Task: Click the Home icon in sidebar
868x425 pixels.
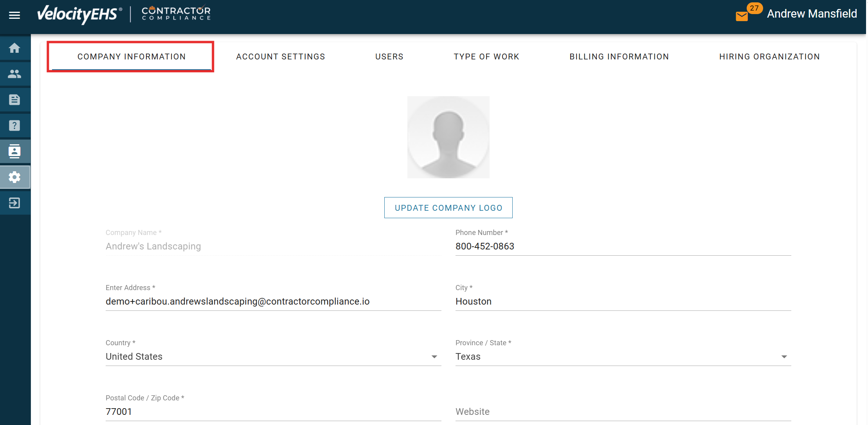Action: tap(14, 48)
